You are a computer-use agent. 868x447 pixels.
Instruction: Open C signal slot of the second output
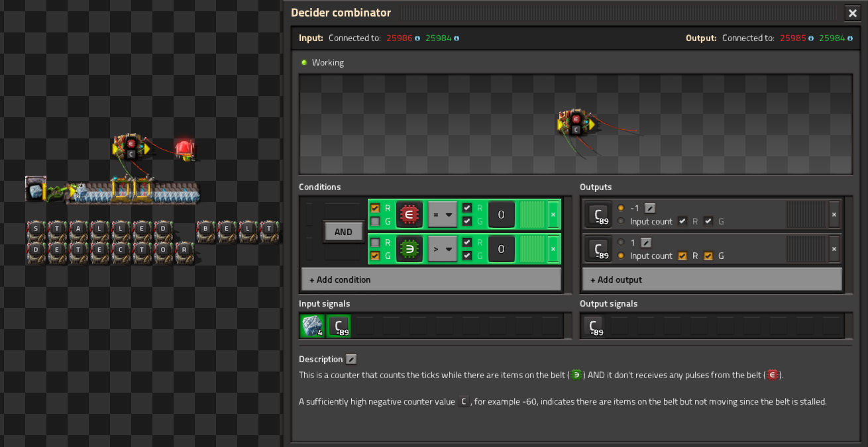[x=598, y=249]
